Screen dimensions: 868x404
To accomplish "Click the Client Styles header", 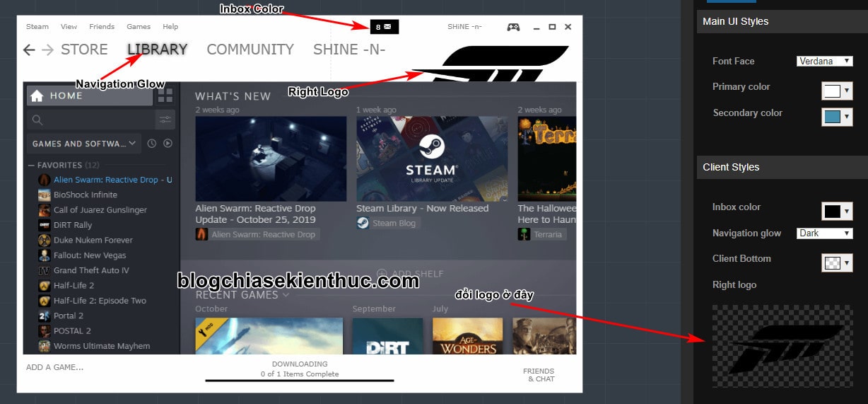I will pos(782,167).
